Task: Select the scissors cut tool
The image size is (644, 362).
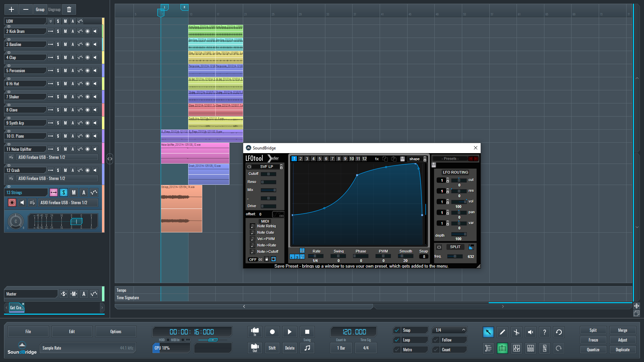Action: [516, 332]
